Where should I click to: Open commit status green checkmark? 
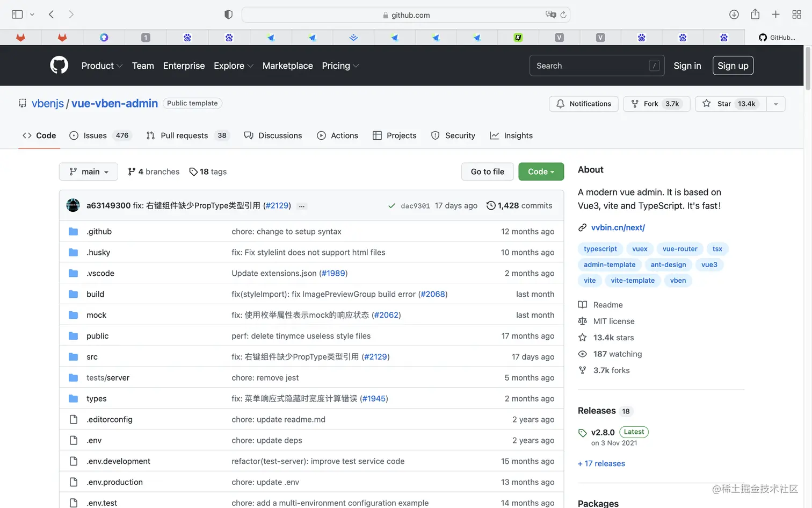[392, 206]
